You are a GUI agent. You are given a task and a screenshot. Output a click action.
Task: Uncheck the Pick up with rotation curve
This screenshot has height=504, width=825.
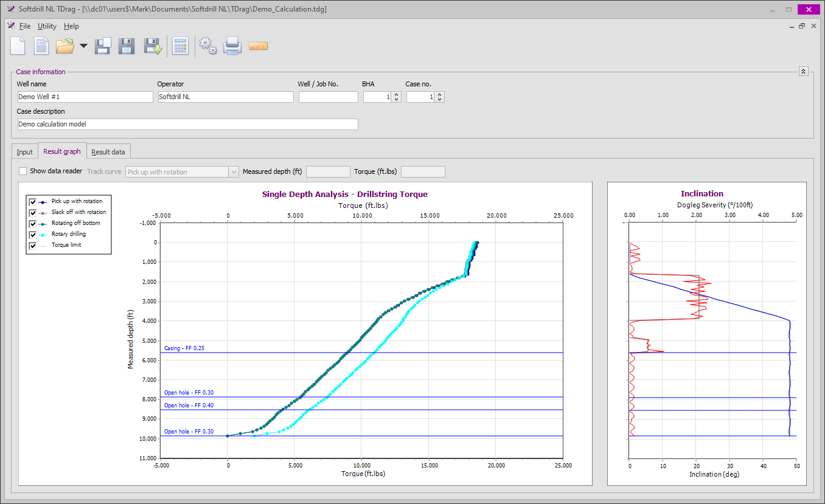(x=33, y=202)
